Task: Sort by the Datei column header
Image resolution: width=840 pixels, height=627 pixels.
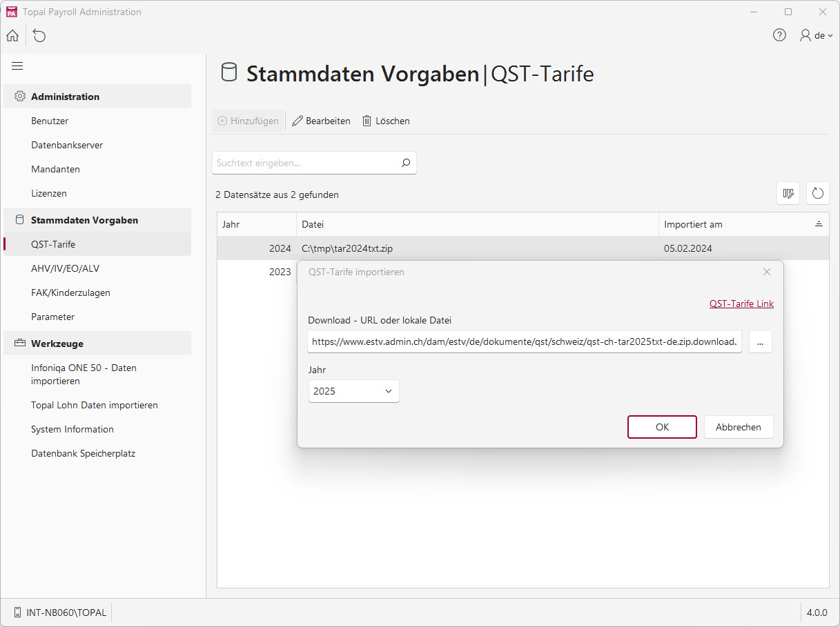Action: [x=478, y=224]
